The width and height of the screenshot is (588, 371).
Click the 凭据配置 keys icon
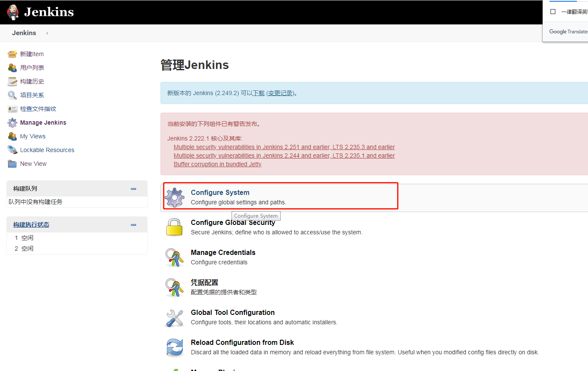(175, 287)
